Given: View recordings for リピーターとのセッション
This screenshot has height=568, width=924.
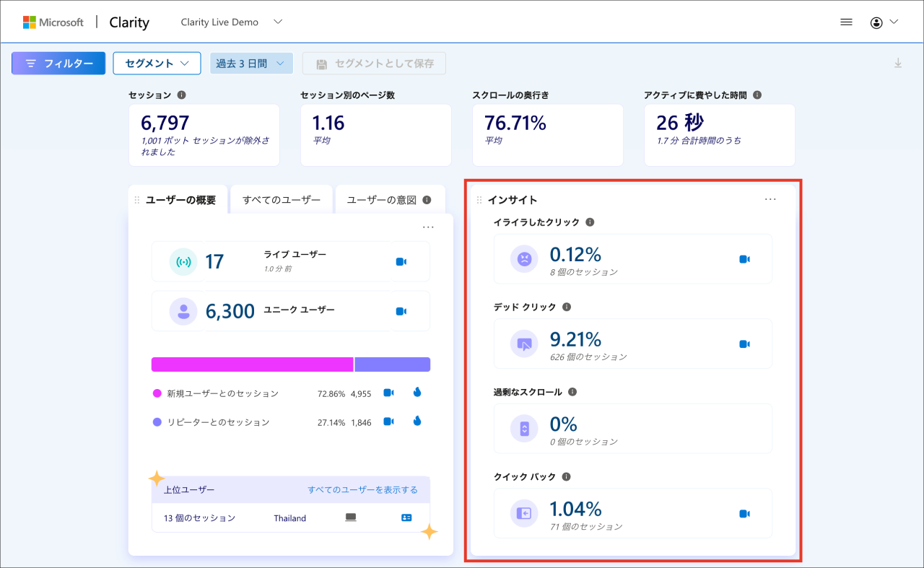Looking at the screenshot, I should click(388, 421).
